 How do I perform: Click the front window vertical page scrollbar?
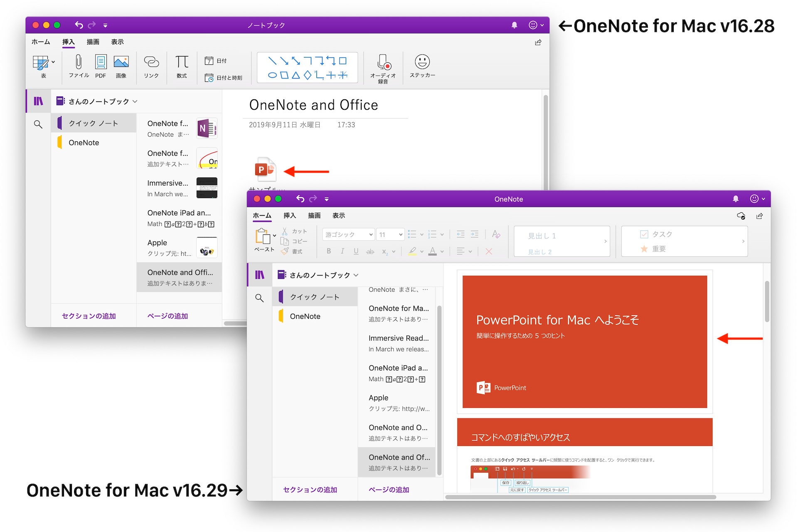point(767,301)
